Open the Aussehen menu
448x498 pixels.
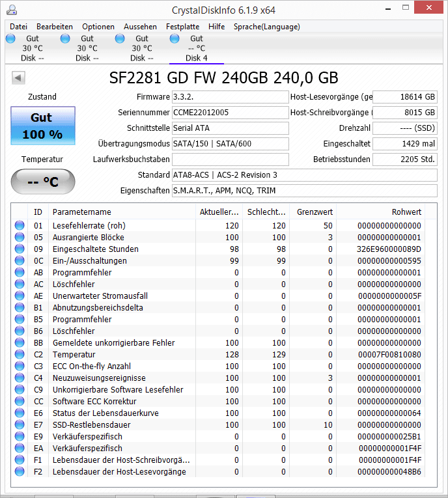pyautogui.click(x=140, y=27)
